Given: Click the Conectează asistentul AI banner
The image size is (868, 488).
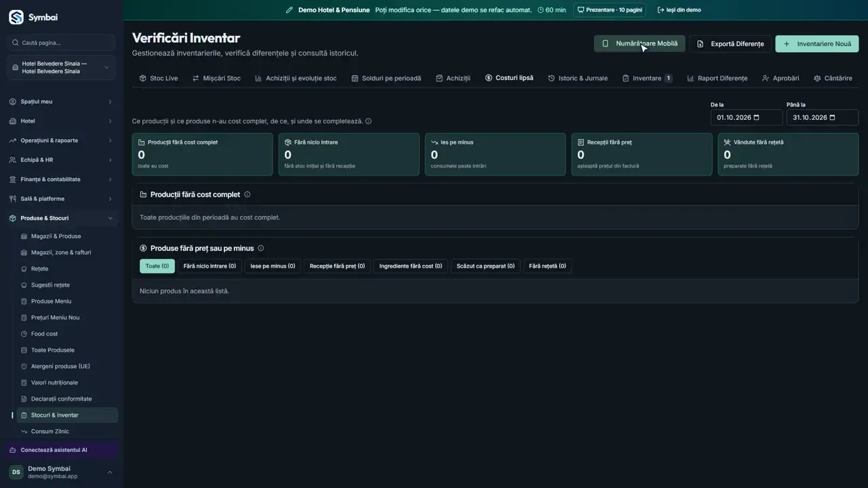Looking at the screenshot, I should (x=61, y=450).
